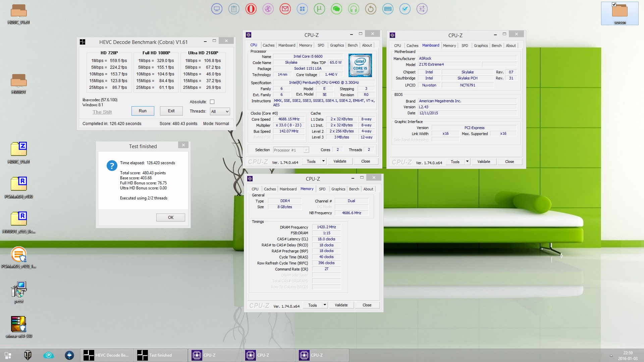The width and height of the screenshot is (644, 362).
Task: Open SPD tab in CPU-Z CPU window
Action: tap(321, 45)
